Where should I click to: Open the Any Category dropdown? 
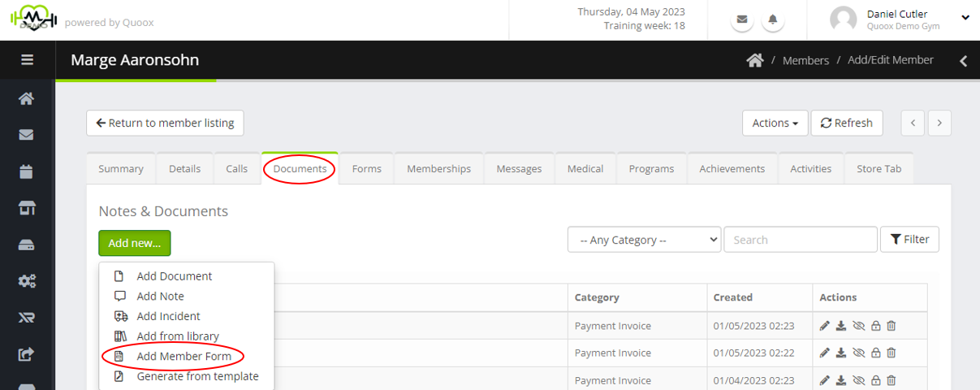pyautogui.click(x=645, y=240)
